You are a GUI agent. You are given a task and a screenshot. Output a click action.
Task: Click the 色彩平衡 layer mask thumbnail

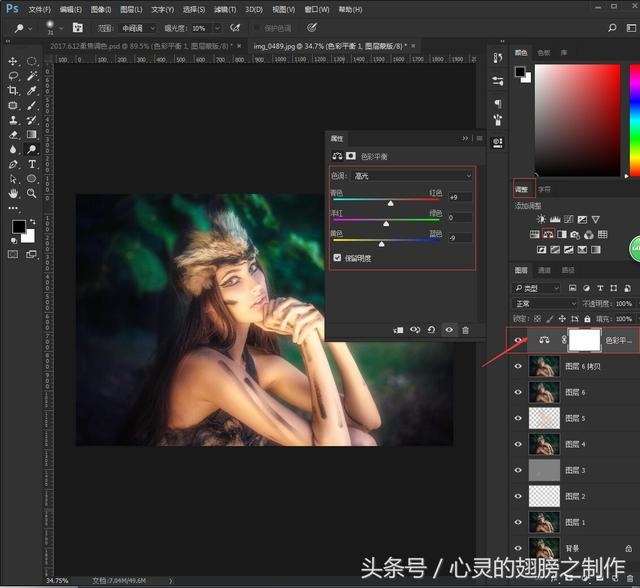[584, 340]
